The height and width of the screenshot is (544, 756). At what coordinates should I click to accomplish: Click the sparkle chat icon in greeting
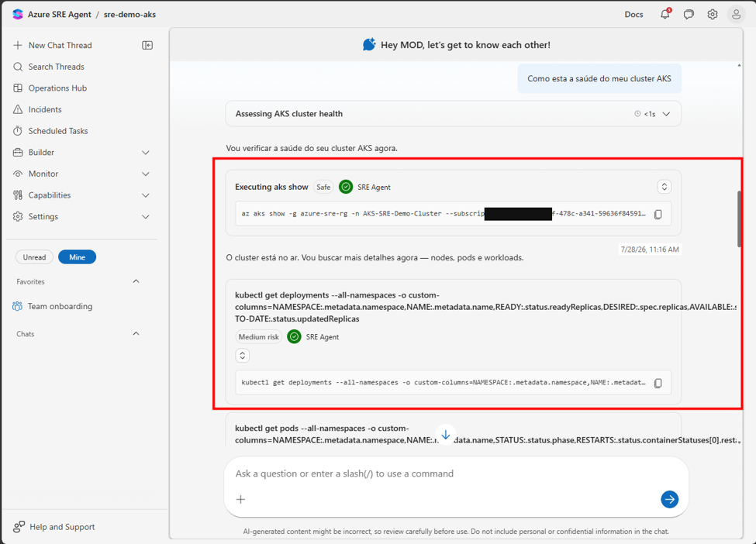pos(369,44)
